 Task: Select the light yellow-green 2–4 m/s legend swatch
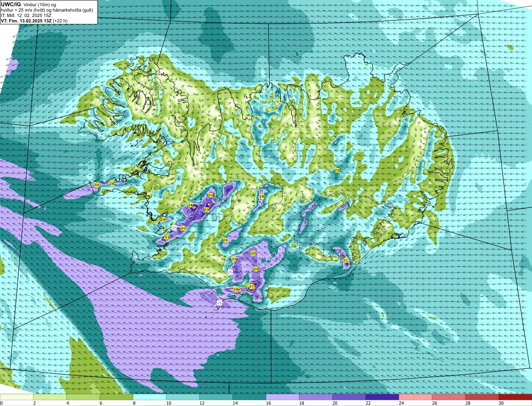point(50,397)
